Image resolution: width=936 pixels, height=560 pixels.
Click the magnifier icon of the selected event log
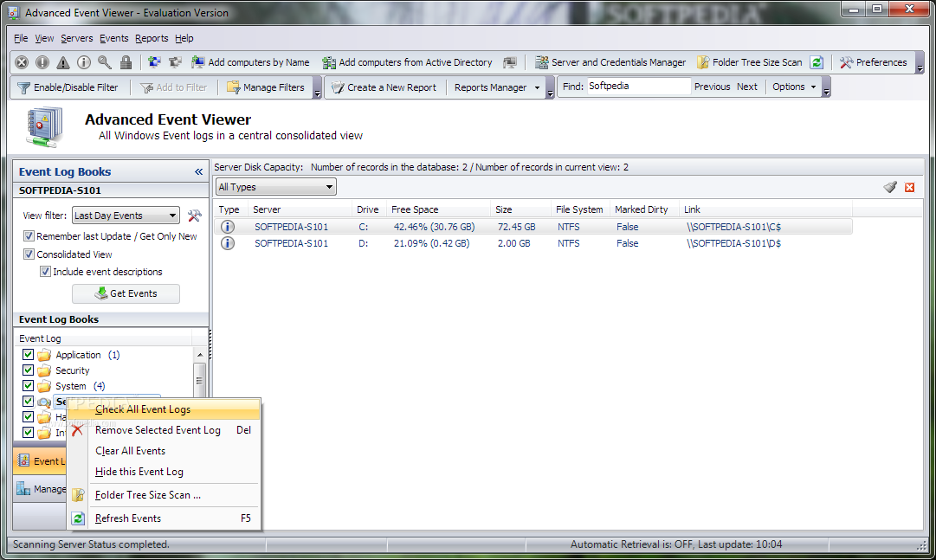pos(44,402)
